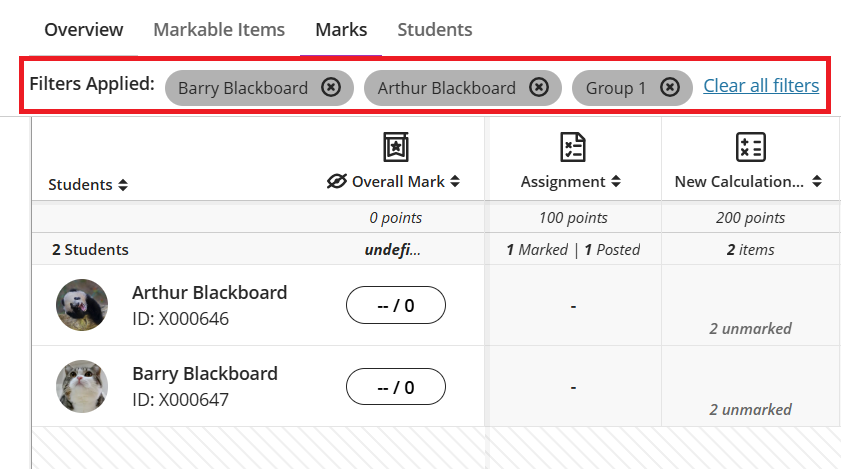
Task: Click the Assignment column icon
Action: click(x=572, y=147)
